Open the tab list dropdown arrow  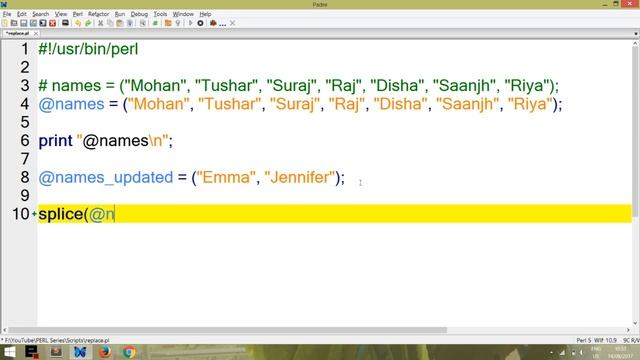click(x=636, y=34)
